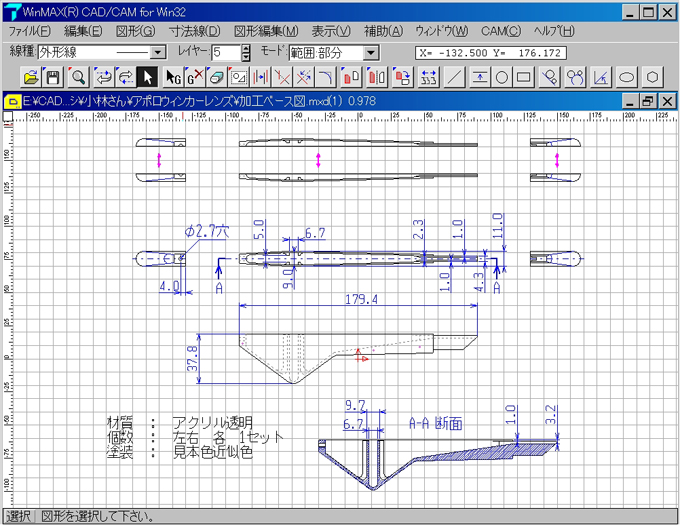Click the arrow with G select-group icon
Image resolution: width=680 pixels, height=525 pixels.
tap(173, 77)
